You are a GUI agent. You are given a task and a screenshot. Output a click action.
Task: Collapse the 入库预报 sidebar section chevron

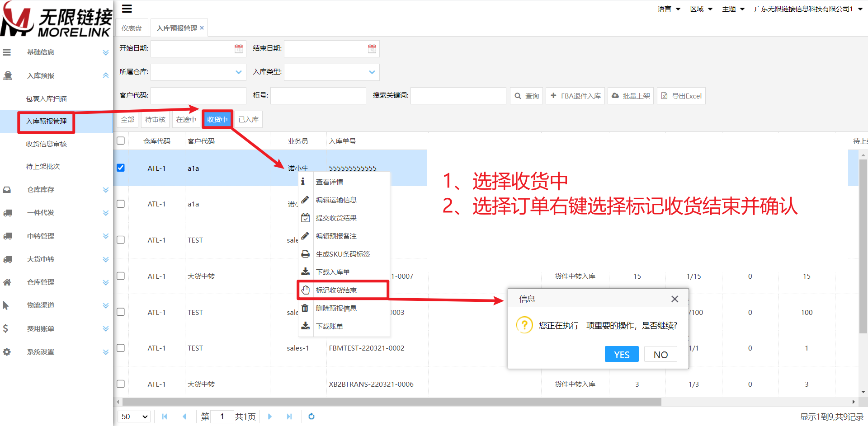pos(106,75)
